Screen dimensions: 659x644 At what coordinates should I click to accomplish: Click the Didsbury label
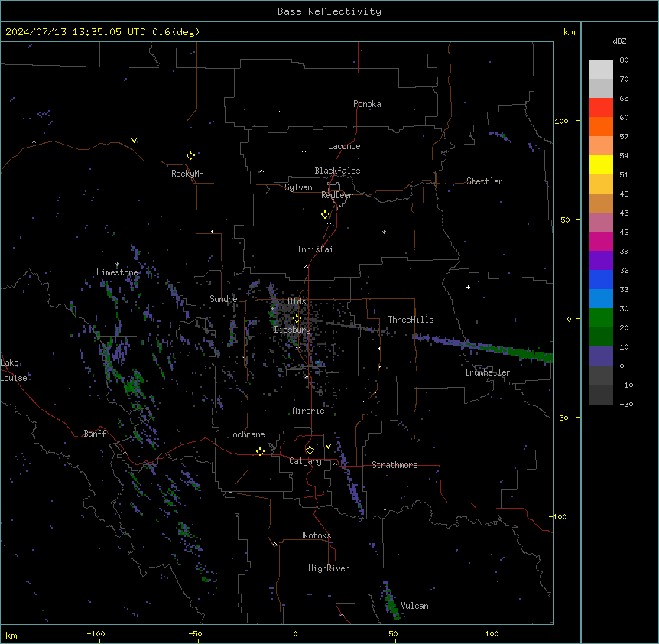[293, 330]
